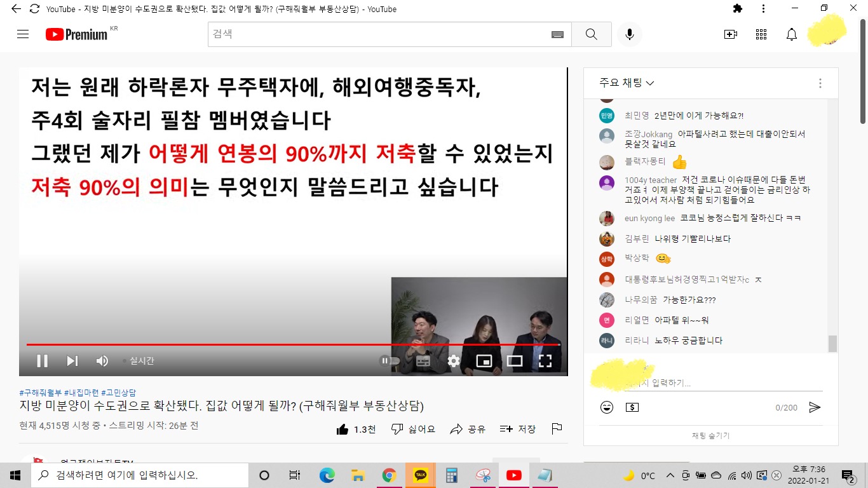Open the create video camera icon

coord(731,34)
